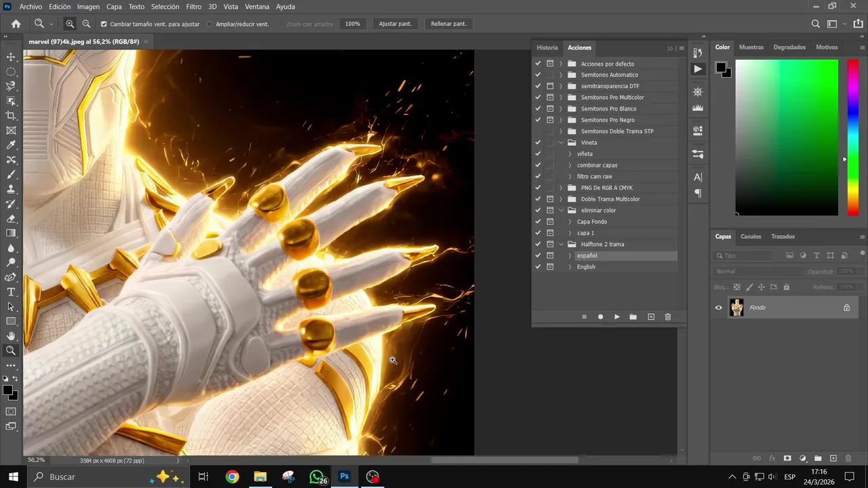Screen dimensions: 868x488
Task: Open the character panel icon
Action: 698,177
